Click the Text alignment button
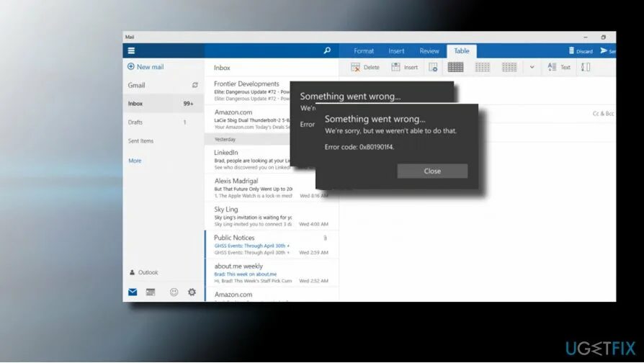Screen dimensions: 644x363 coord(559,68)
